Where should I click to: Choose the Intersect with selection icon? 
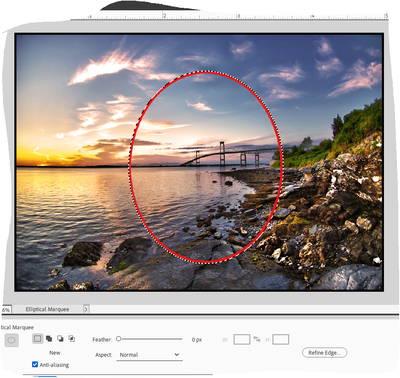pos(71,339)
